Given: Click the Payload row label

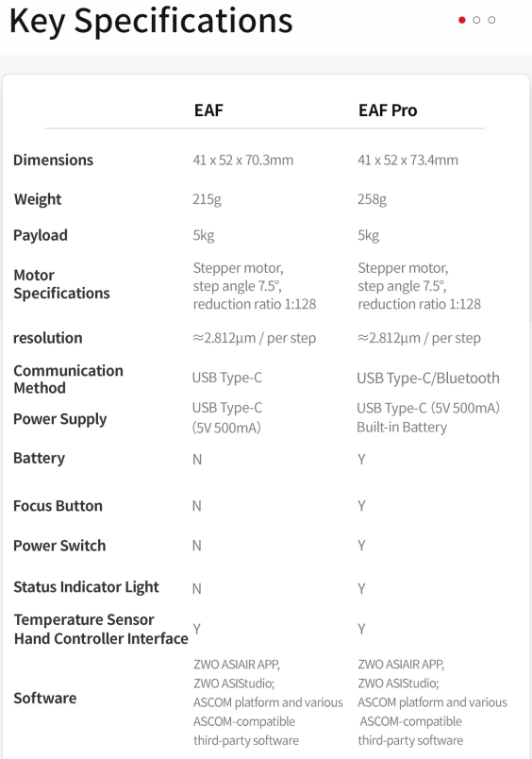Looking at the screenshot, I should point(41,235).
